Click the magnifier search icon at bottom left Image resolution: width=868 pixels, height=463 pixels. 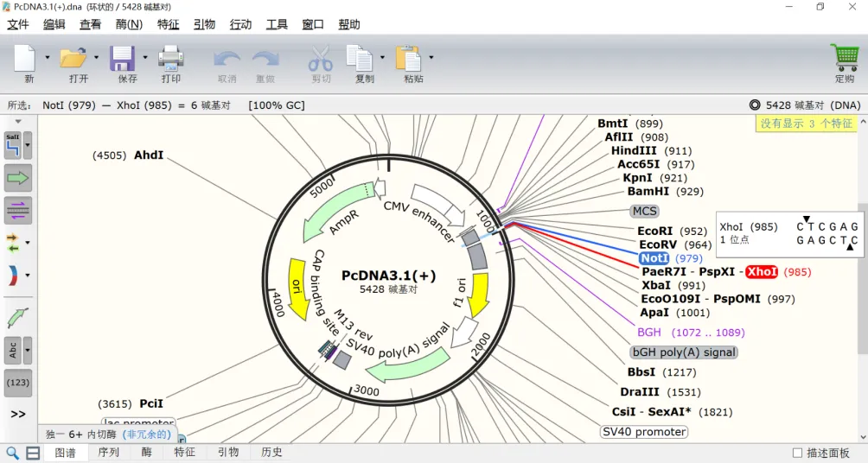13,453
